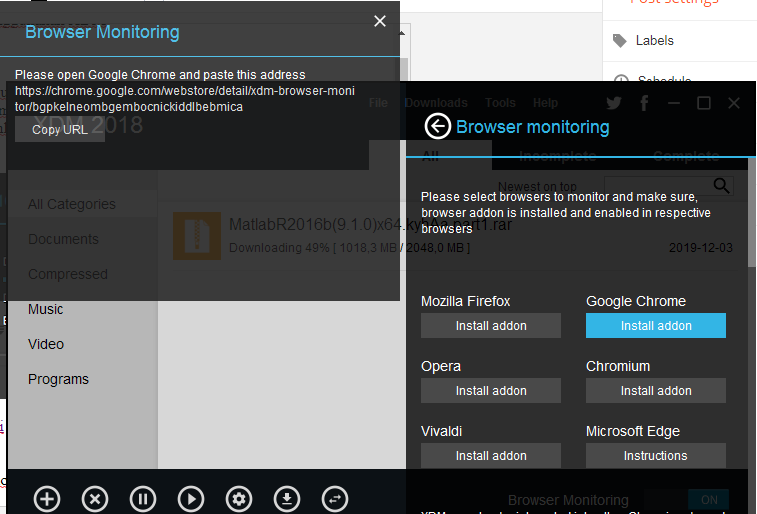Screen dimensions: 757x514
Task: Install addon for Google Chrome
Action: [656, 326]
